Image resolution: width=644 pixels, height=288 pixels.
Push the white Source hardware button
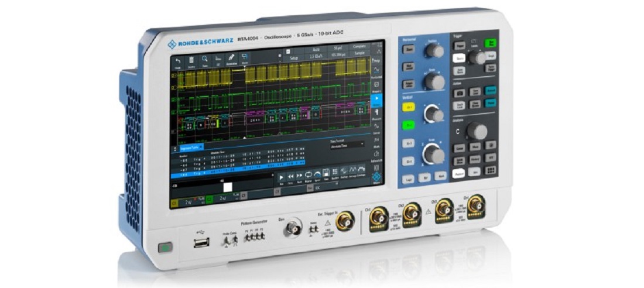point(459,58)
